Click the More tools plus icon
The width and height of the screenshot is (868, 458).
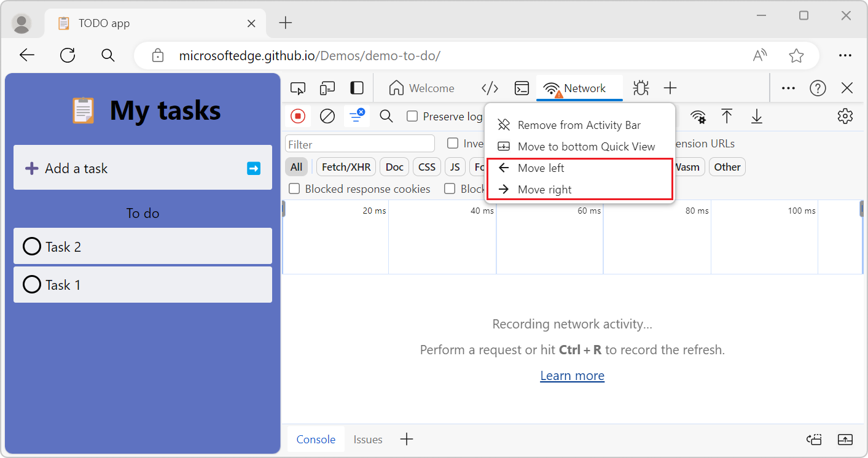click(670, 88)
